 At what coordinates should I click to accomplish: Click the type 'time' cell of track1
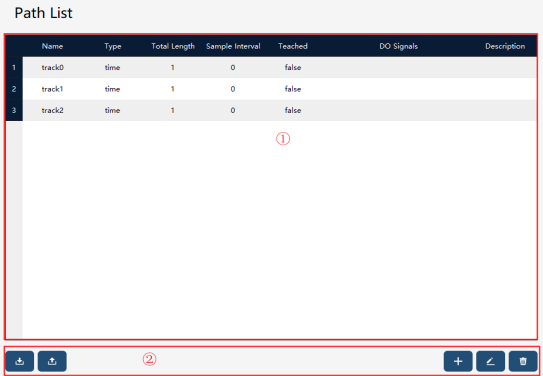113,89
